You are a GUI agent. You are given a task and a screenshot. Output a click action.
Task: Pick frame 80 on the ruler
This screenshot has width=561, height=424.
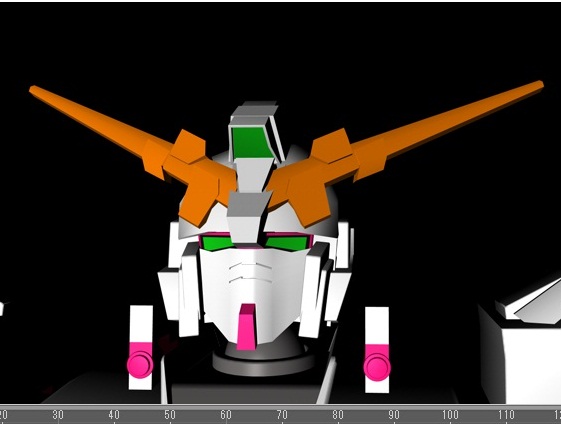pos(338,415)
